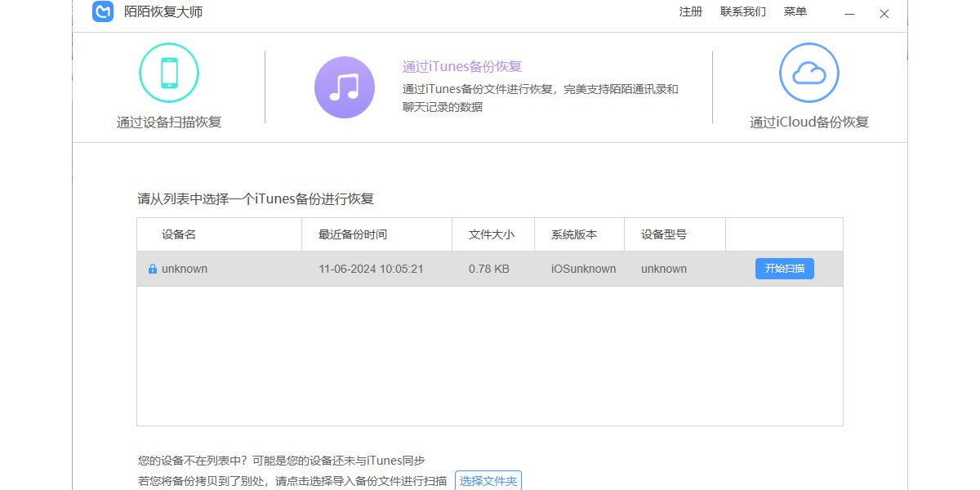Viewport: 980px width, 490px height.
Task: Click the system version iOSunknown cell
Action: click(x=584, y=269)
